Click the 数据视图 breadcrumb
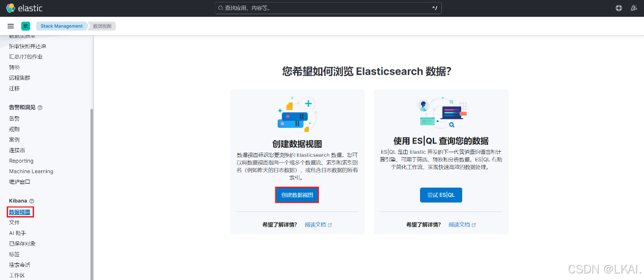This screenshot has width=644, height=280. (x=102, y=26)
